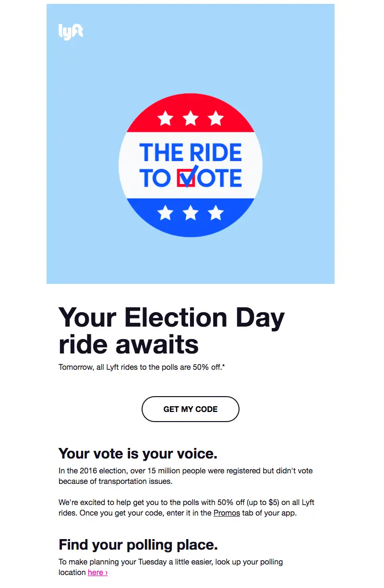384x588 pixels.
Task: Click the middle star in red band
Action: click(191, 118)
